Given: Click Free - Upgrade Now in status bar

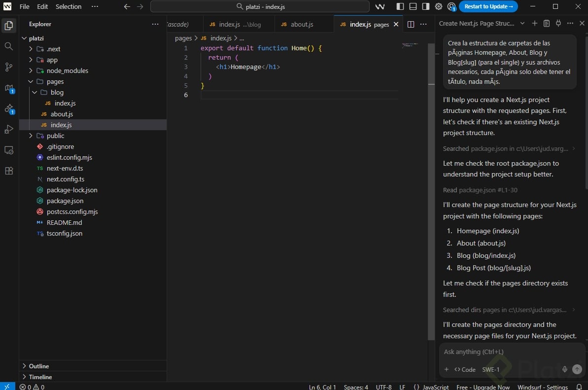Looking at the screenshot, I should tap(483, 387).
